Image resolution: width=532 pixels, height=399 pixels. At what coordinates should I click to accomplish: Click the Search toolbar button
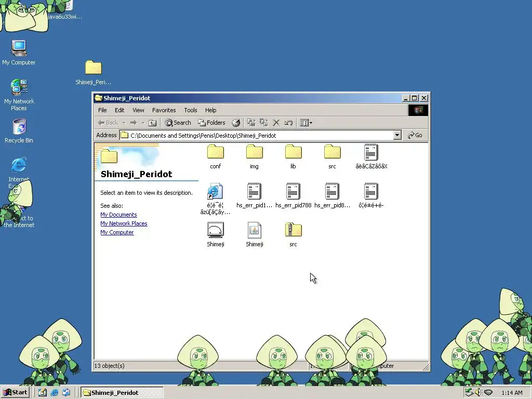click(x=178, y=123)
